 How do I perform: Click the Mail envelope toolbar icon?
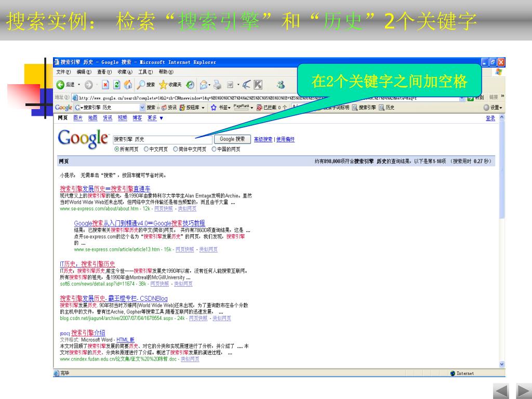(x=204, y=85)
